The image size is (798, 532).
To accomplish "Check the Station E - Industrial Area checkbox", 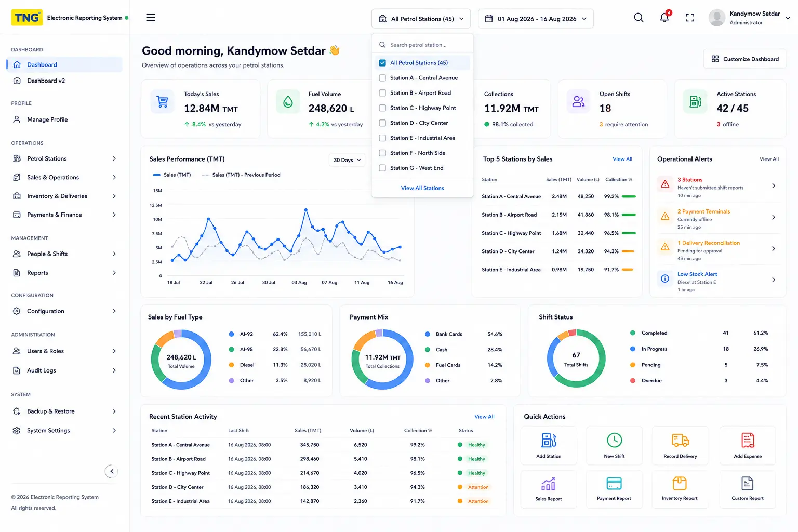I will (x=382, y=138).
